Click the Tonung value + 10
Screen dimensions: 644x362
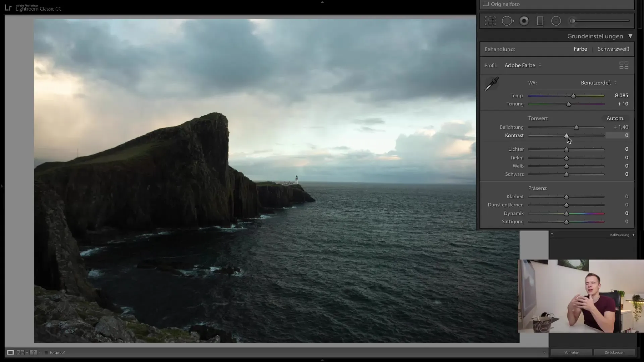coord(623,104)
